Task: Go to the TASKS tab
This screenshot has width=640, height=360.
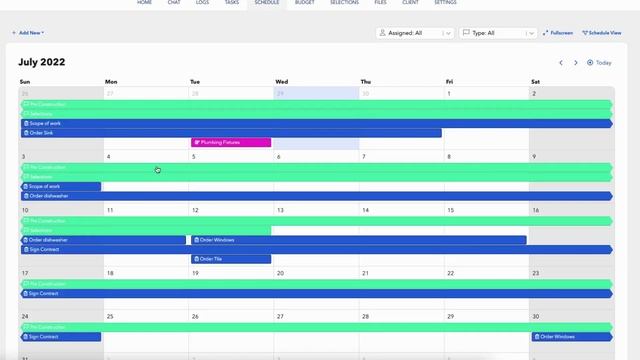Action: [x=231, y=2]
